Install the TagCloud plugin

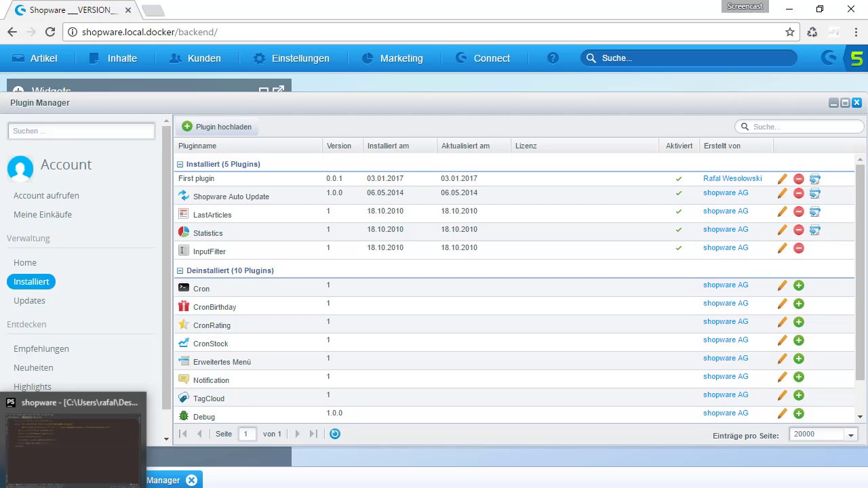tap(799, 395)
